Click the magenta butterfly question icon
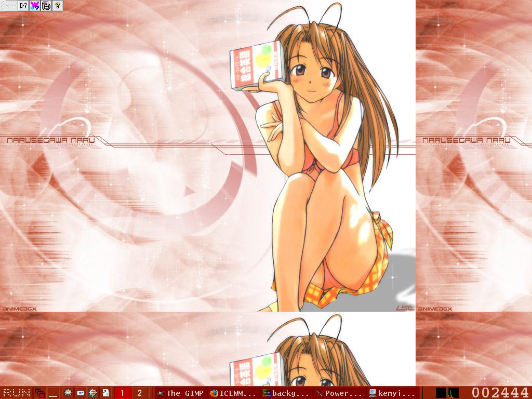The width and height of the screenshot is (532, 399). click(x=35, y=6)
